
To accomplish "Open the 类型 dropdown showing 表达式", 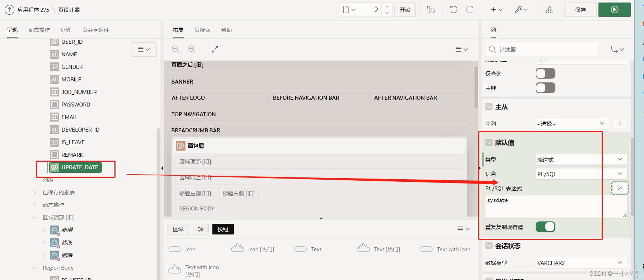I will (x=581, y=160).
